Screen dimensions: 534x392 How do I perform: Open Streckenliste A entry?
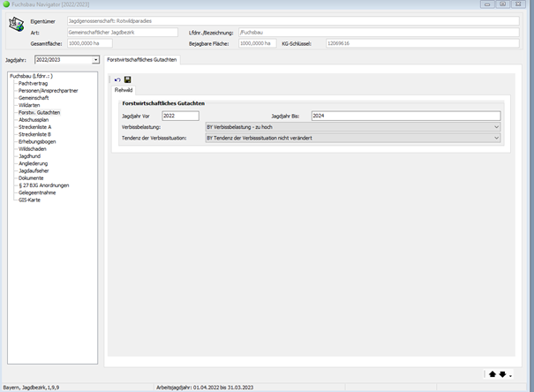pyautogui.click(x=35, y=126)
